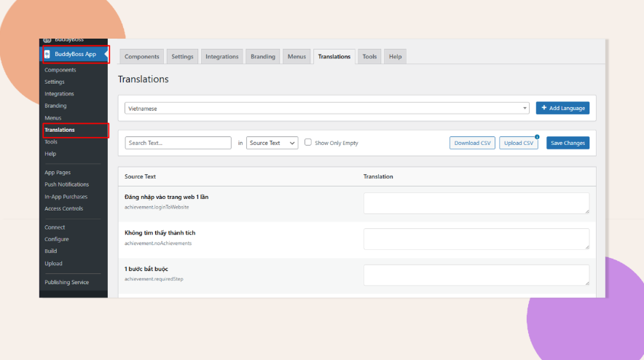The width and height of the screenshot is (644, 360).
Task: Open Menus in the sidebar menu
Action: pyautogui.click(x=53, y=118)
